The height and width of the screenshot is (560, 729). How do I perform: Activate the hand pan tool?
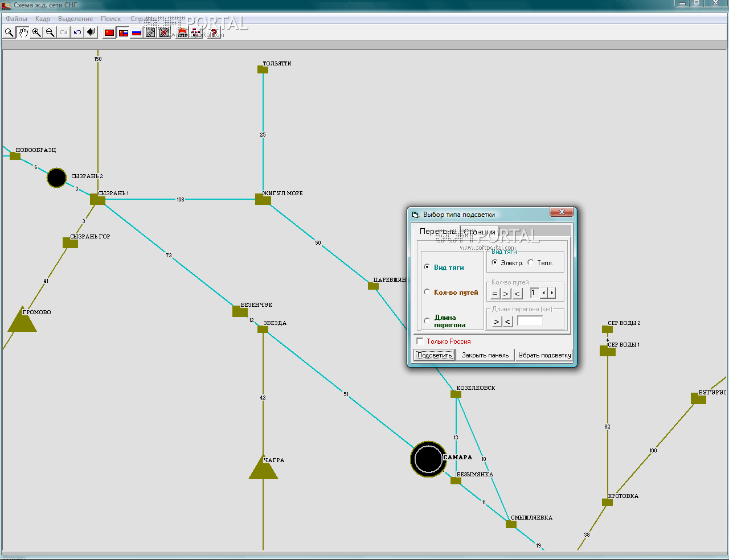[23, 32]
